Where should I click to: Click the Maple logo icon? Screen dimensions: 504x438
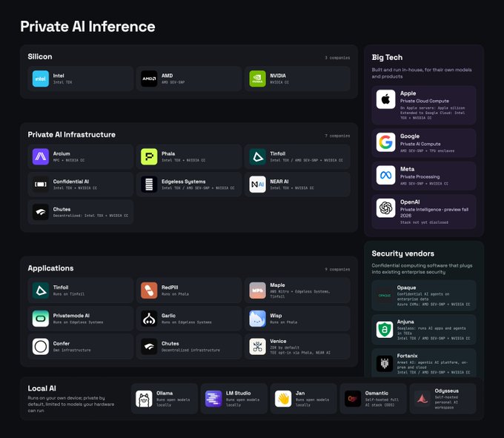click(x=257, y=291)
